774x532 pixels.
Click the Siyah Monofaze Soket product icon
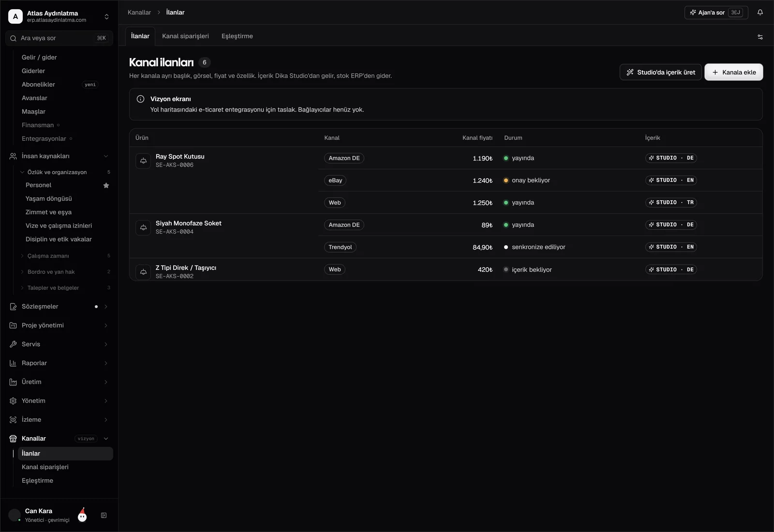[x=143, y=227]
